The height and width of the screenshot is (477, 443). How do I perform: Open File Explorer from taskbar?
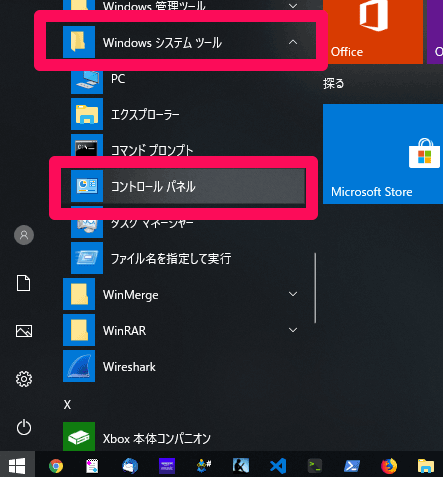[x=426, y=466]
